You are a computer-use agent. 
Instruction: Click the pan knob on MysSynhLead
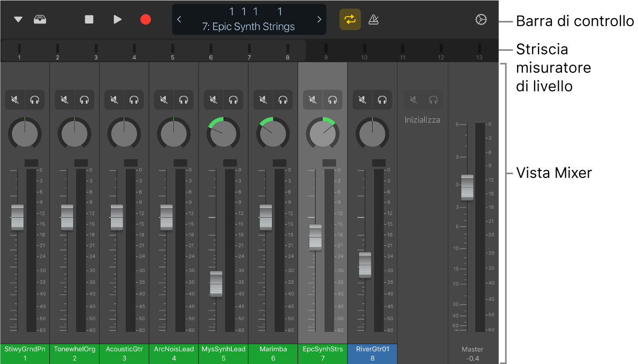[223, 134]
